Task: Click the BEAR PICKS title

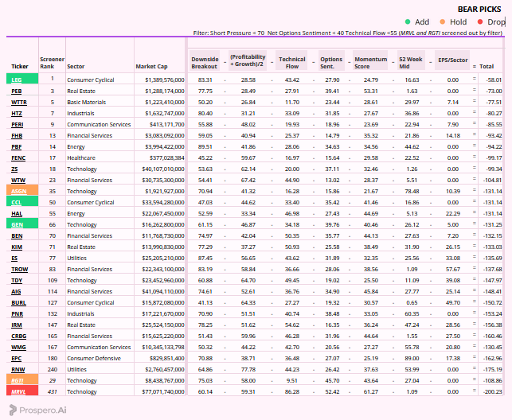Action: tap(479, 10)
